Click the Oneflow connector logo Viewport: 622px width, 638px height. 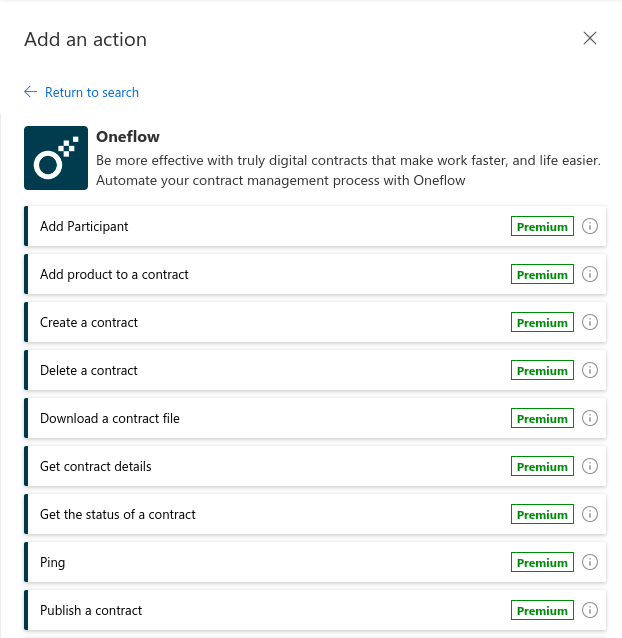56,158
